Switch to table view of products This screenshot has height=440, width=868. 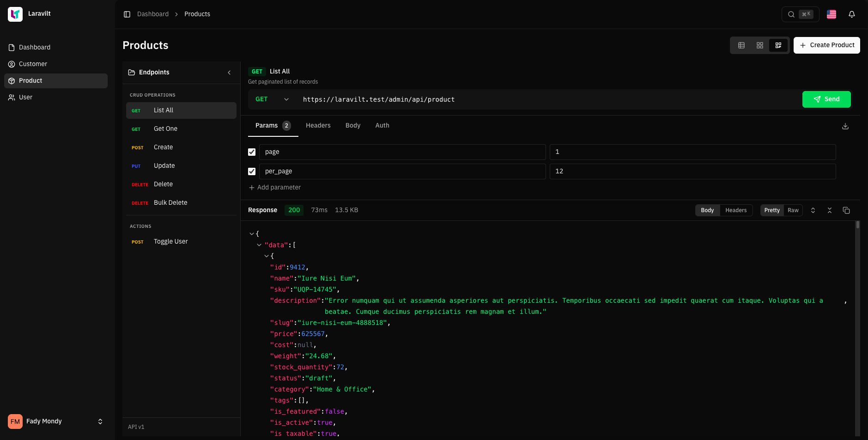click(741, 45)
